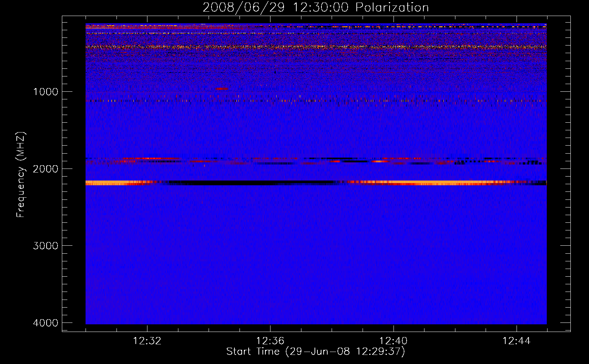589x364 pixels.
Task: Click the 4000 frequency tick label
Action: (x=46, y=323)
